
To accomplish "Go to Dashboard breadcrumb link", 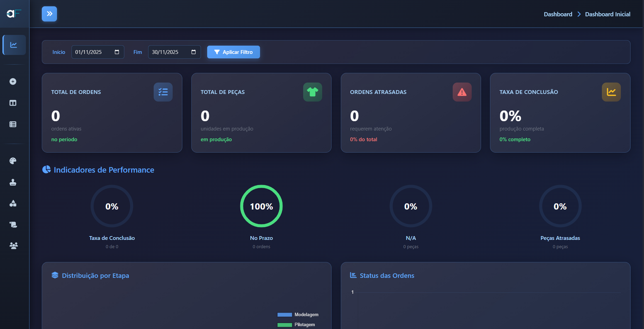I will click(558, 14).
